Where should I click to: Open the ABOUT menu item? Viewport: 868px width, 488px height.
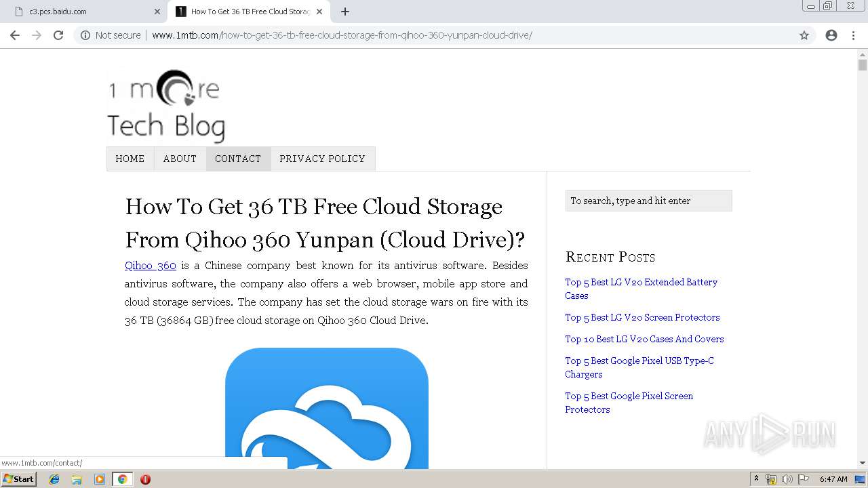tap(180, 159)
